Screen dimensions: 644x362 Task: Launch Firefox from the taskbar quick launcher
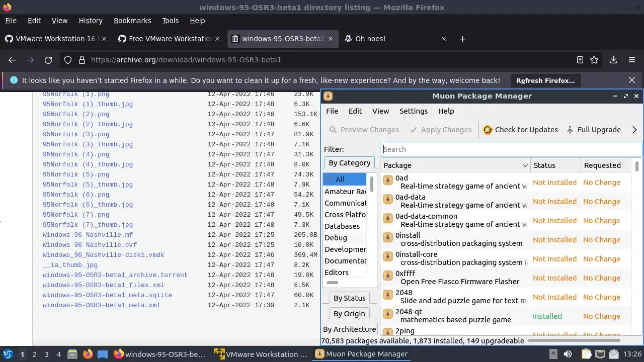tap(88, 354)
